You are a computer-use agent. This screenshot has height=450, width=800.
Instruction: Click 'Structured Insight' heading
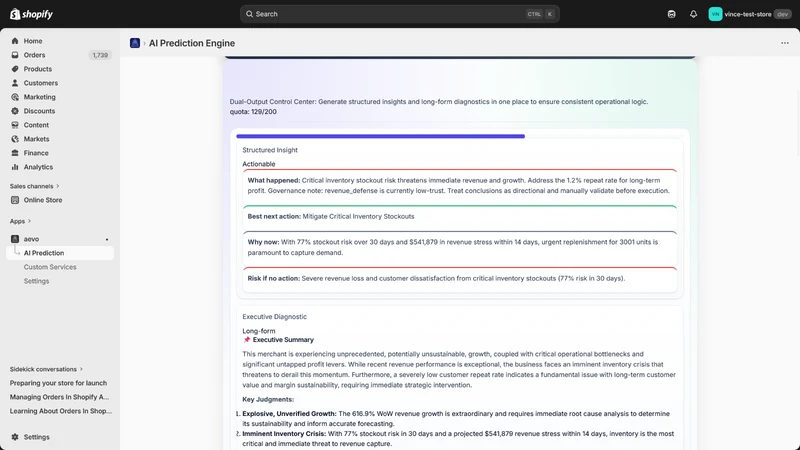click(x=270, y=150)
